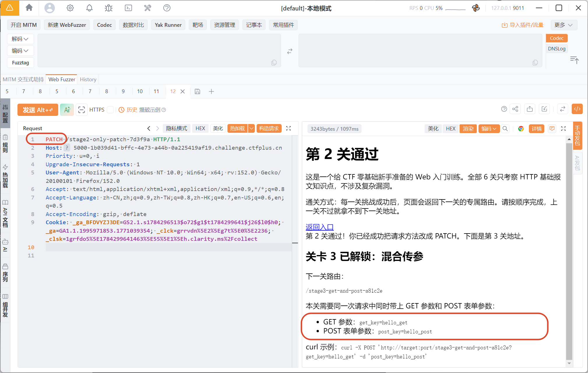Toggle the source code view button

pos(577,109)
